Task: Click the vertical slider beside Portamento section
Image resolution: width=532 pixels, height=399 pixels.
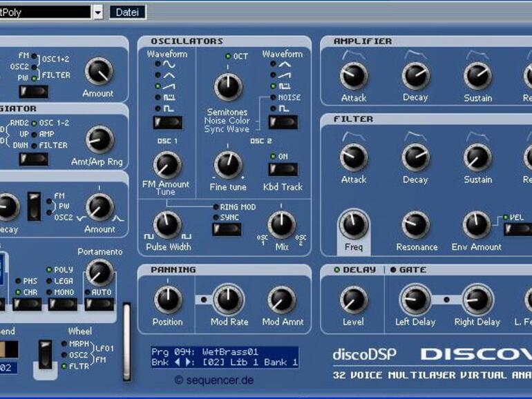Action: [126, 342]
